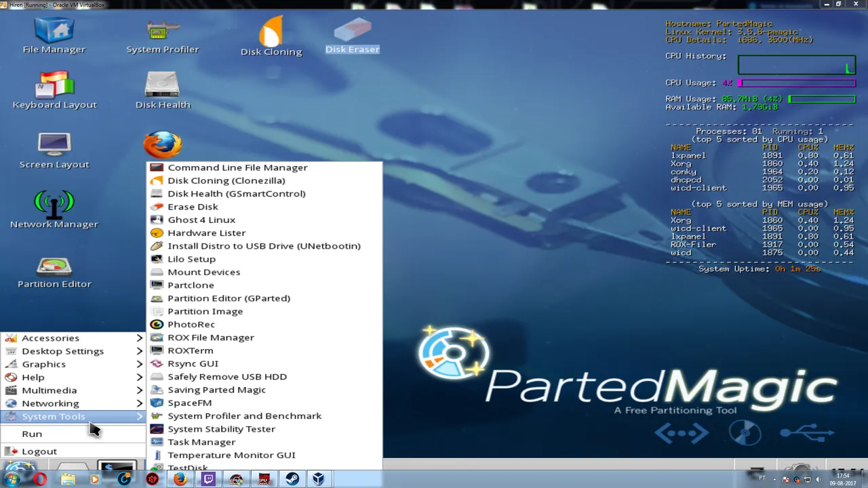This screenshot has height=488, width=868.
Task: Click the Ghost 4 Linux icon
Action: tap(157, 220)
